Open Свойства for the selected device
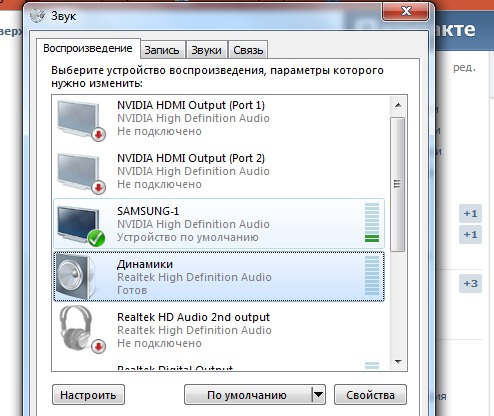 coord(370,395)
